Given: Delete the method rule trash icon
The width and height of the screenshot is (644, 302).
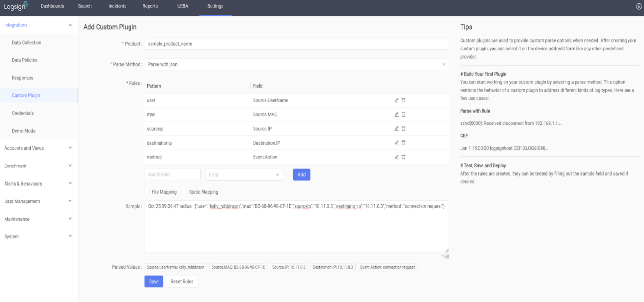Looking at the screenshot, I should pos(403,157).
